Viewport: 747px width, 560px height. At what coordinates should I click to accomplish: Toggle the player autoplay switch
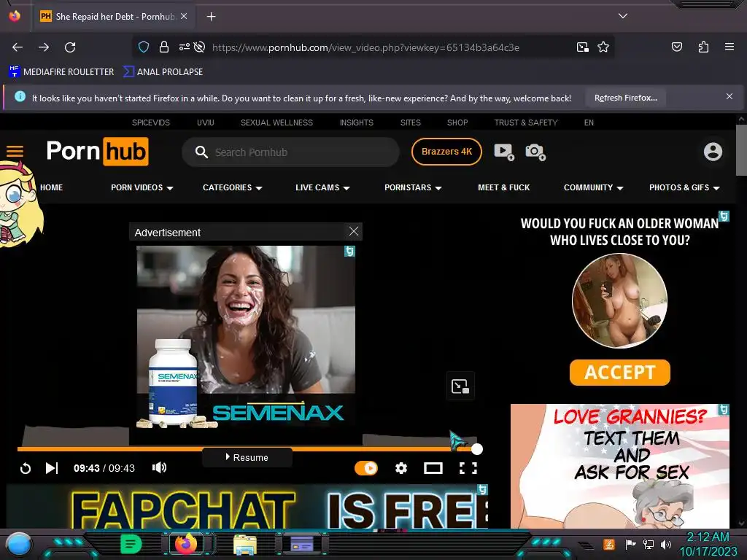366,469
